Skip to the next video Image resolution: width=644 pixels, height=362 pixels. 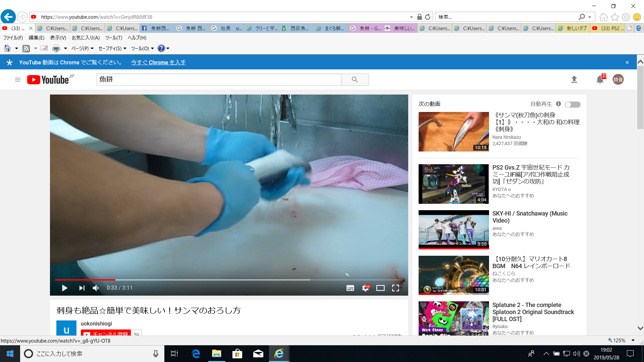pyautogui.click(x=82, y=288)
